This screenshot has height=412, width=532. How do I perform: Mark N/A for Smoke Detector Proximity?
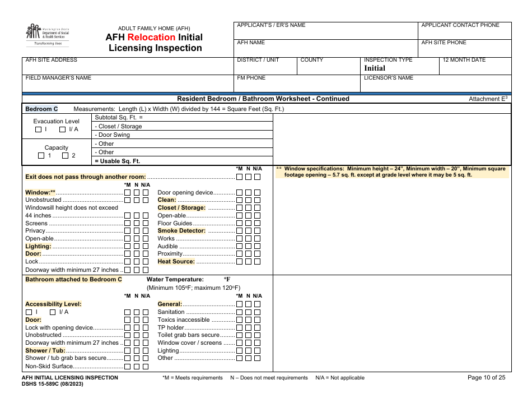256,253
